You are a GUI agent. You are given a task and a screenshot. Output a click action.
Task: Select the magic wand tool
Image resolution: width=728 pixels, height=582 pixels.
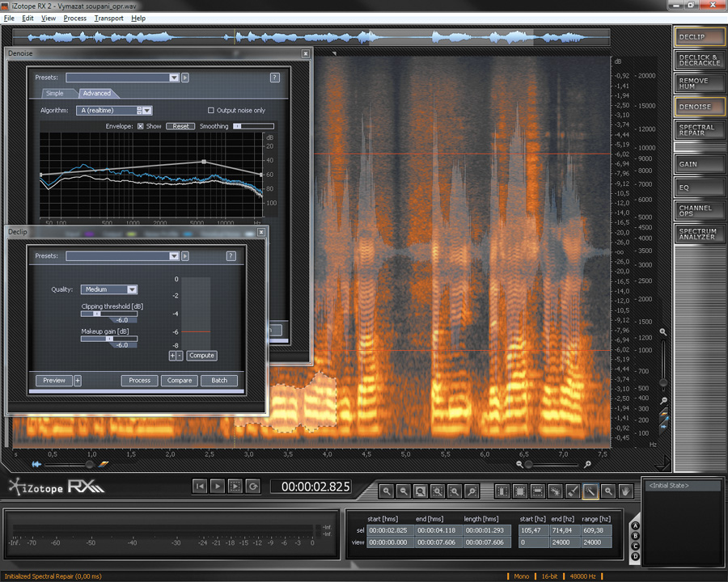click(590, 491)
